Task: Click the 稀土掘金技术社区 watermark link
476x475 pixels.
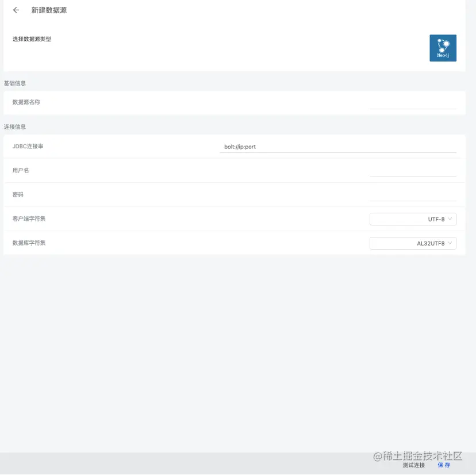Action: point(418,455)
